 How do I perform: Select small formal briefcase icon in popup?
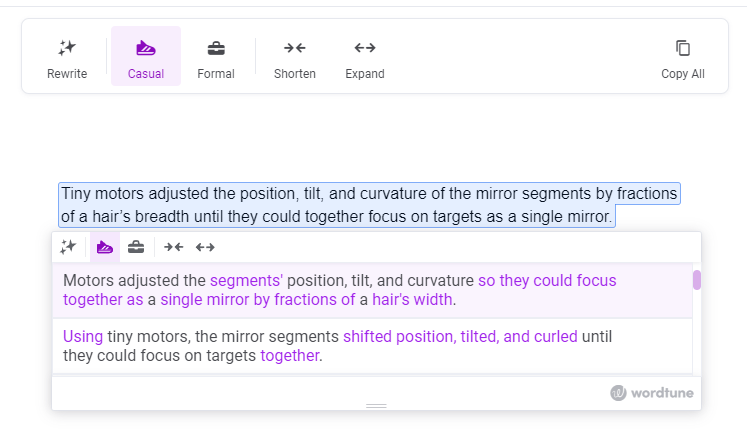136,247
